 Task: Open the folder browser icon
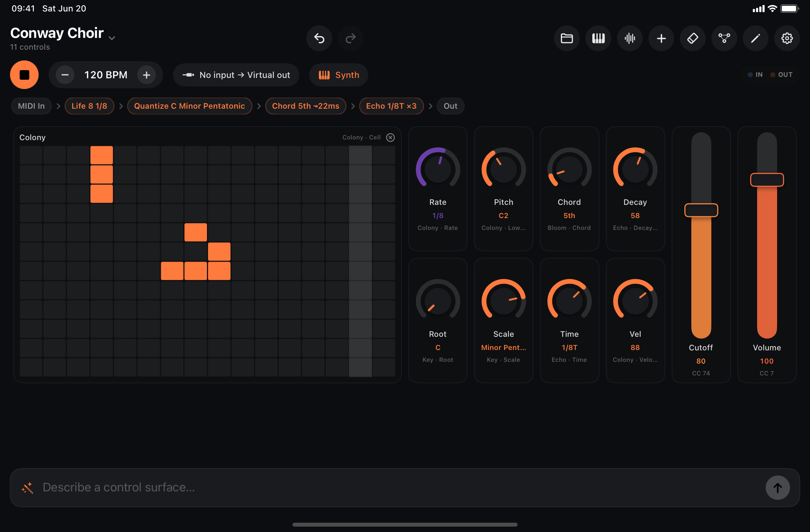[567, 38]
